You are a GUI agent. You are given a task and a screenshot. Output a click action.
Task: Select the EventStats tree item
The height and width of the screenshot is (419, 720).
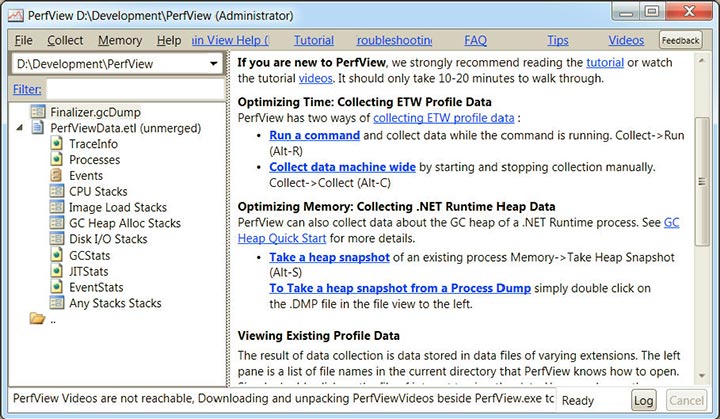(x=96, y=287)
